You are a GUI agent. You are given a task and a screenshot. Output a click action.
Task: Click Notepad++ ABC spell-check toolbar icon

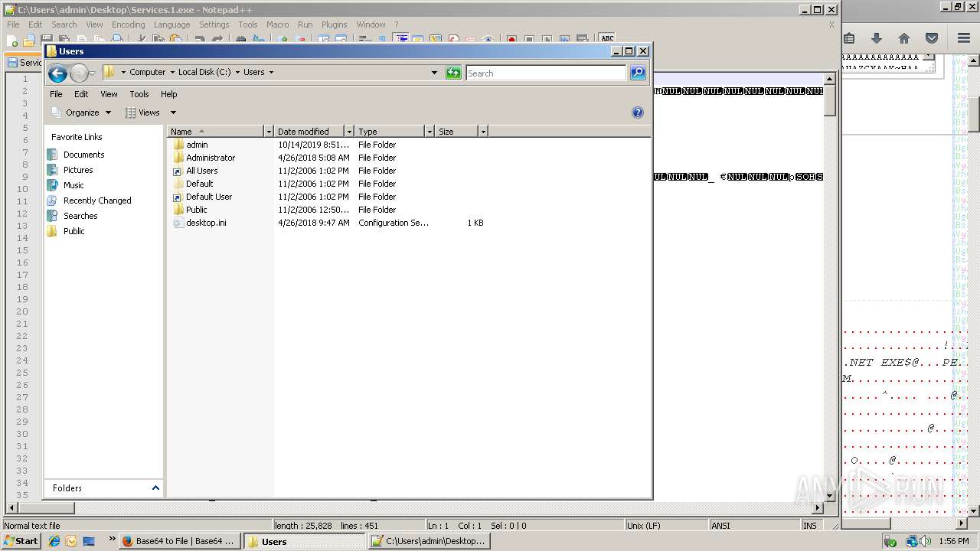(607, 38)
